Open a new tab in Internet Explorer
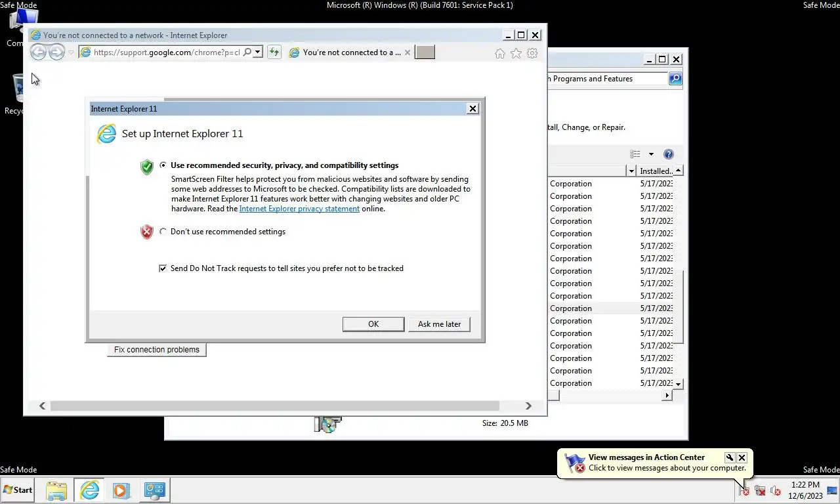The image size is (840, 504). click(x=425, y=52)
